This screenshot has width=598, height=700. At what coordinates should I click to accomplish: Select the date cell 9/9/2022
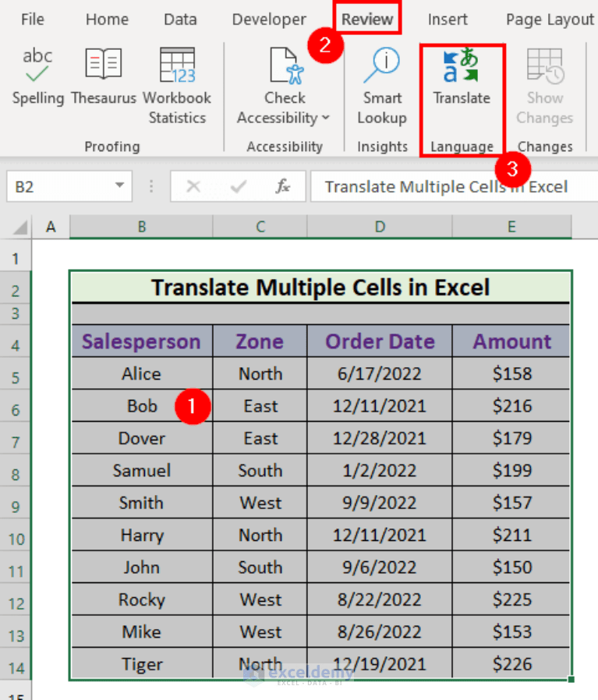380,503
